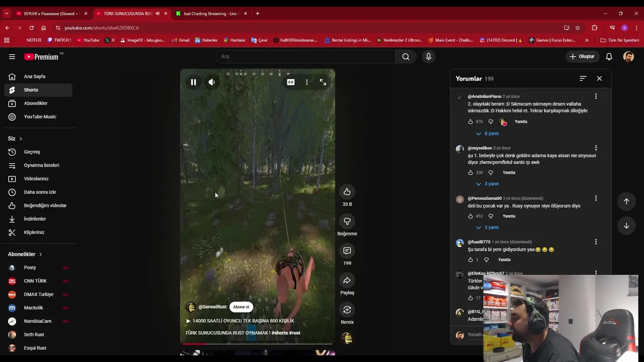Bookmark this page with star icon
The image size is (644, 362).
(578, 28)
